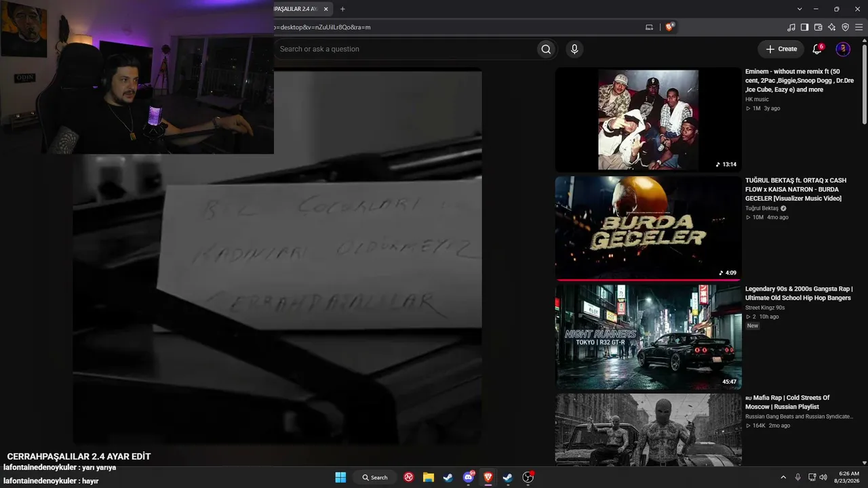Open Brave VPN shield icon
This screenshot has height=488, width=868.
(845, 27)
